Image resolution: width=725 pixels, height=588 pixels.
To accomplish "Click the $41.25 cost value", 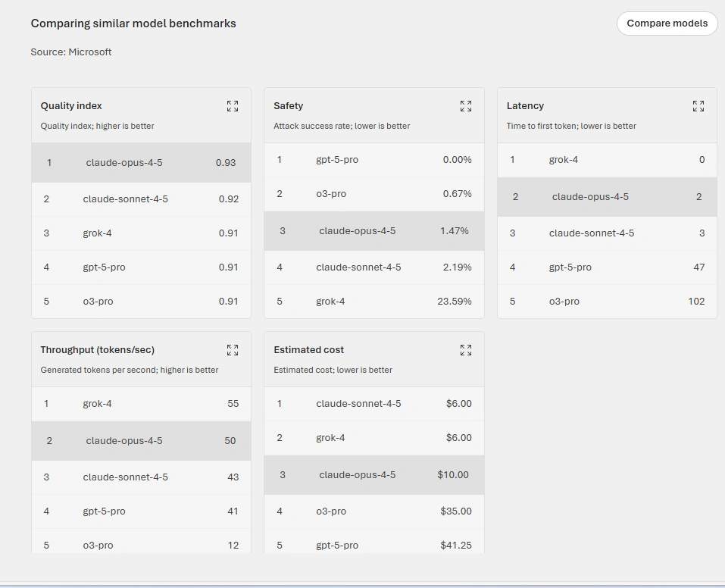I will [456, 545].
